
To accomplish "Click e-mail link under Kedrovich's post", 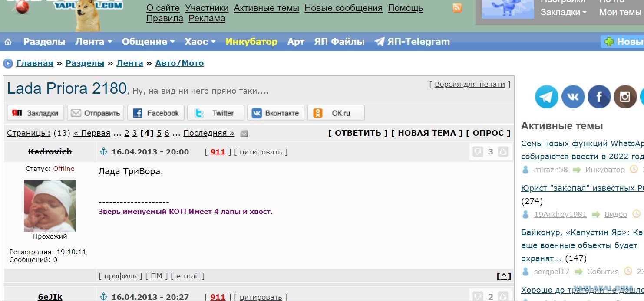I will pyautogui.click(x=188, y=276).
